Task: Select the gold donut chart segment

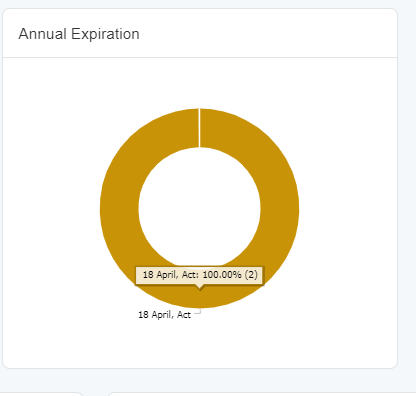Action: (280, 208)
